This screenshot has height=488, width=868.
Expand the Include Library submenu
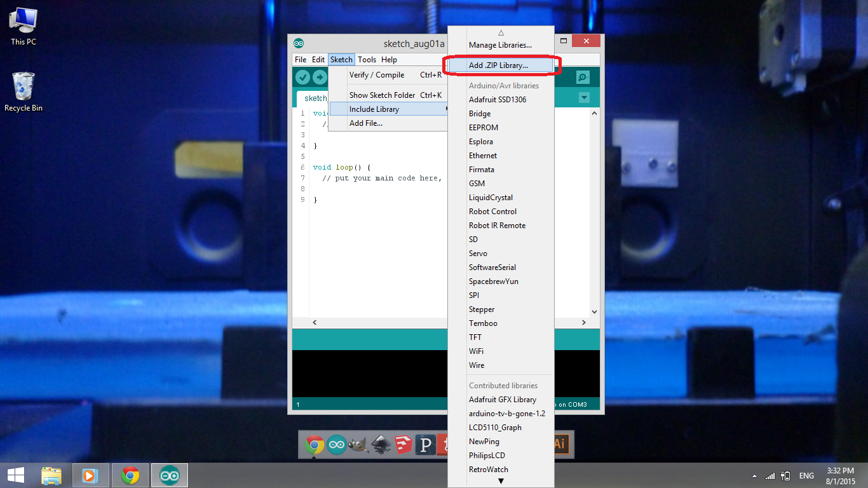(388, 109)
